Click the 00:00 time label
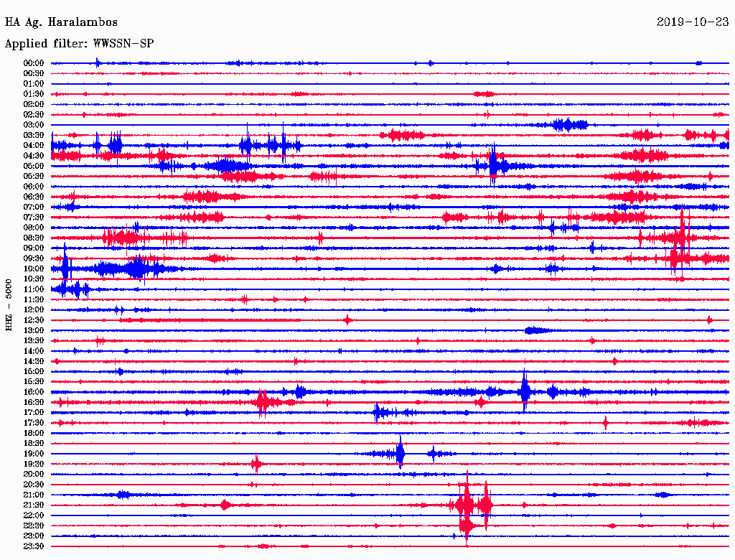 pyautogui.click(x=34, y=63)
